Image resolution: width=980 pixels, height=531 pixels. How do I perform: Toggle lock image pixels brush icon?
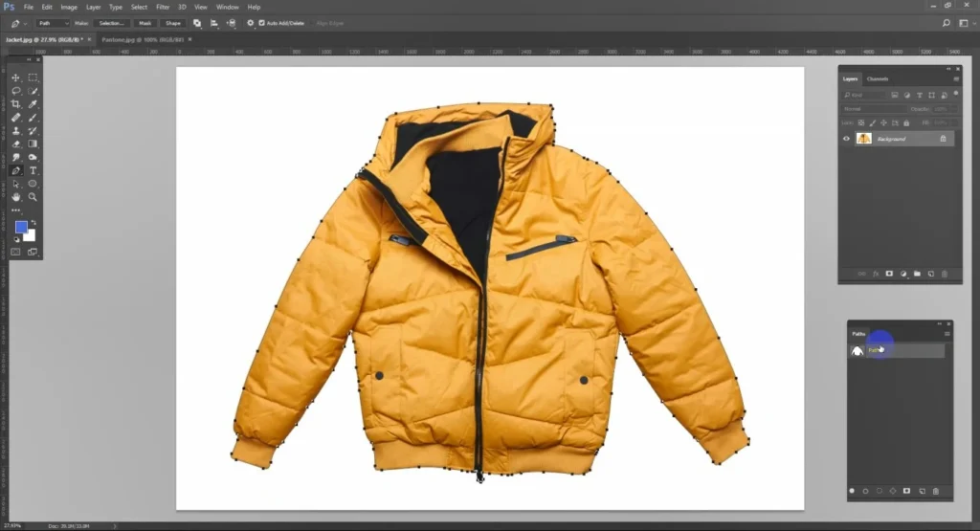pyautogui.click(x=873, y=123)
